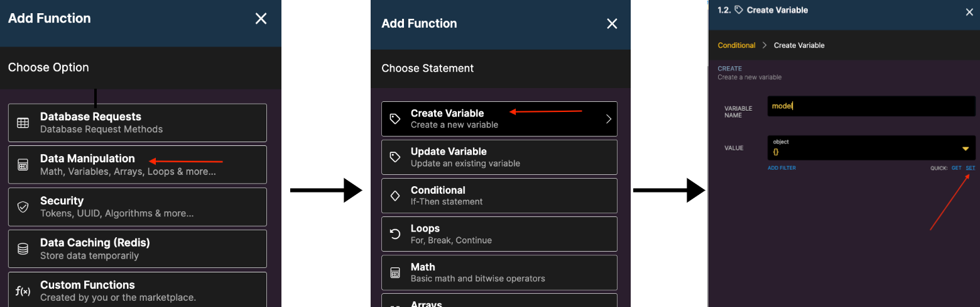
Task: Click the Data Manipulation calculator icon
Action: click(23, 165)
